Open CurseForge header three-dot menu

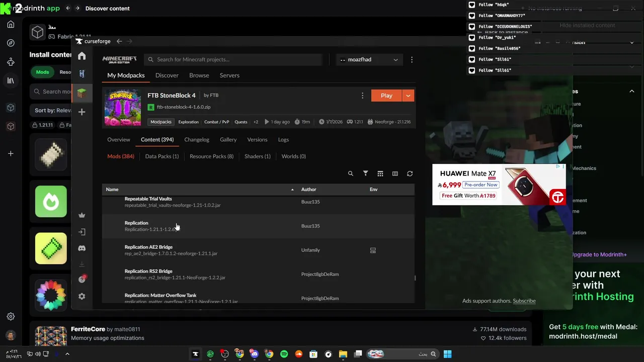[412, 59]
